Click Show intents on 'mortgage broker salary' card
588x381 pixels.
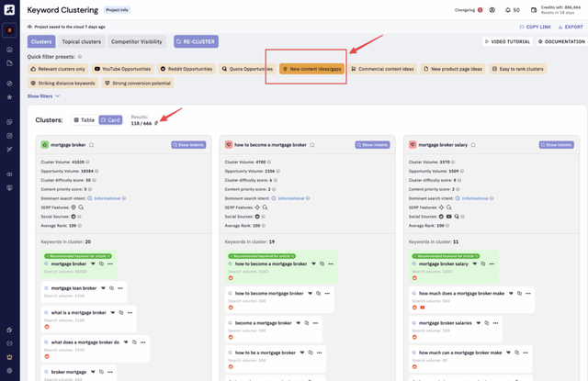558,145
